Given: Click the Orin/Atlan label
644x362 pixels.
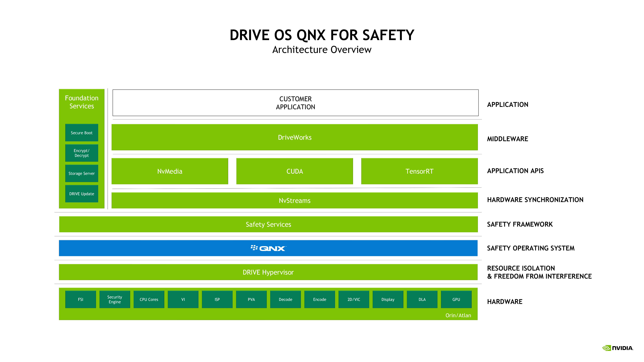Looking at the screenshot, I should (458, 315).
